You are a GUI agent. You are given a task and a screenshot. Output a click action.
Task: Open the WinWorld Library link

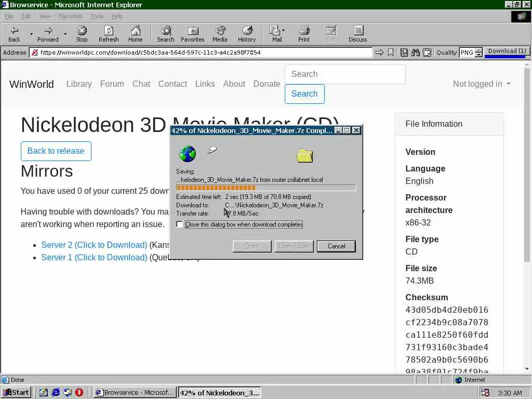(x=79, y=84)
